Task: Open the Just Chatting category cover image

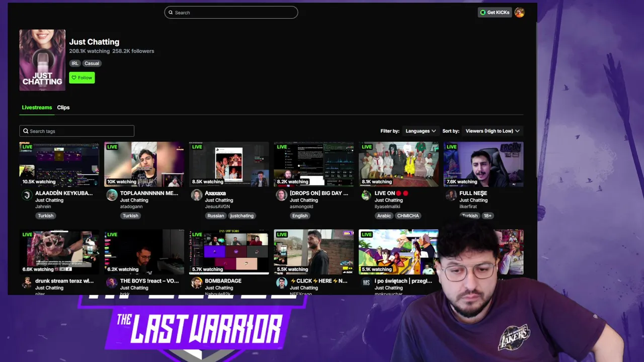Action: click(42, 60)
